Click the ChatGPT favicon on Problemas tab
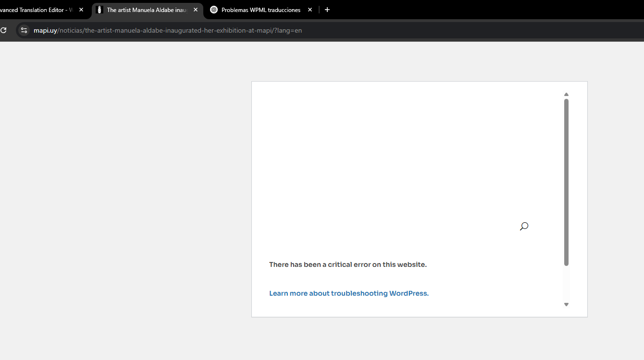 (x=214, y=10)
